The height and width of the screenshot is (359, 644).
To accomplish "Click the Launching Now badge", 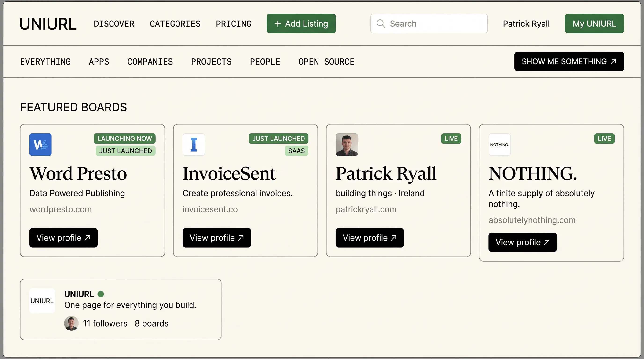I will [x=124, y=139].
